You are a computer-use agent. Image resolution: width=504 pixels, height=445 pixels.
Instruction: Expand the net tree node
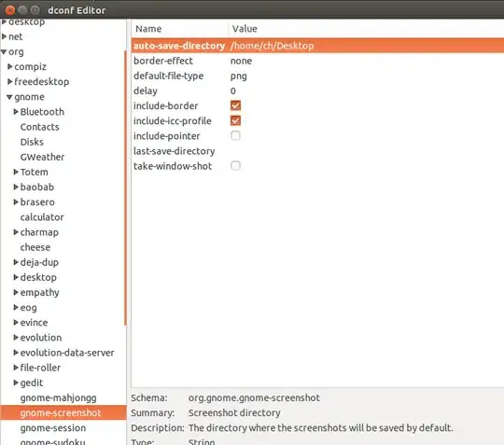pyautogui.click(x=4, y=36)
